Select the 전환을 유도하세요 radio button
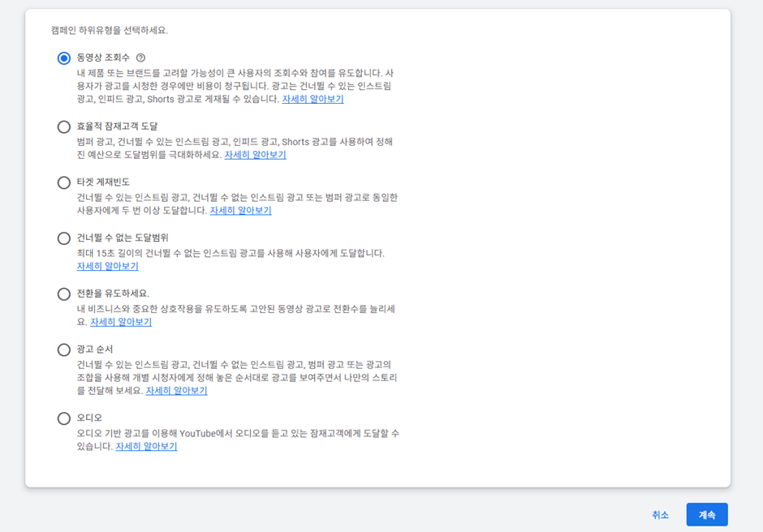The height and width of the screenshot is (532, 763). (x=64, y=294)
